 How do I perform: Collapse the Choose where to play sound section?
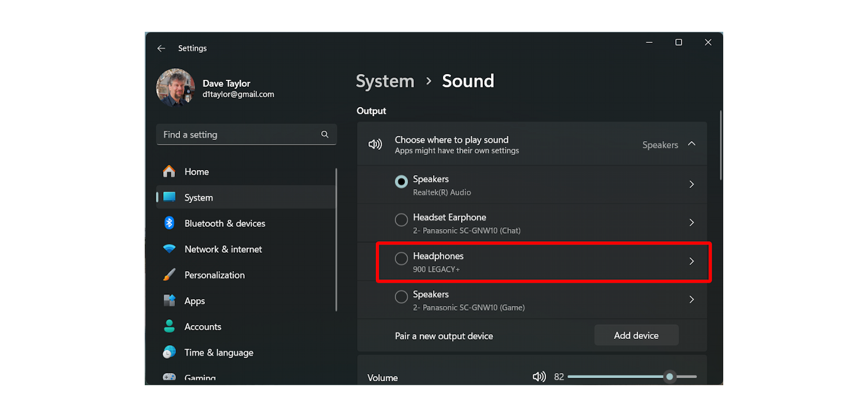[691, 145]
